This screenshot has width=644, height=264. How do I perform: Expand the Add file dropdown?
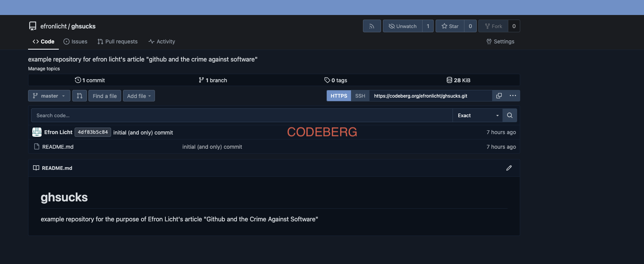tap(139, 96)
